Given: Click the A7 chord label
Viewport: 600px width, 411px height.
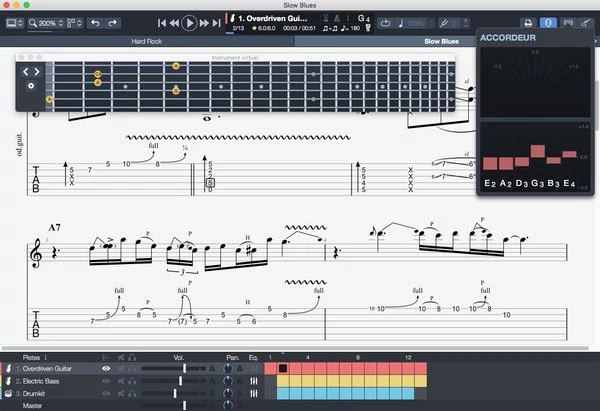Looking at the screenshot, I should 54,228.
